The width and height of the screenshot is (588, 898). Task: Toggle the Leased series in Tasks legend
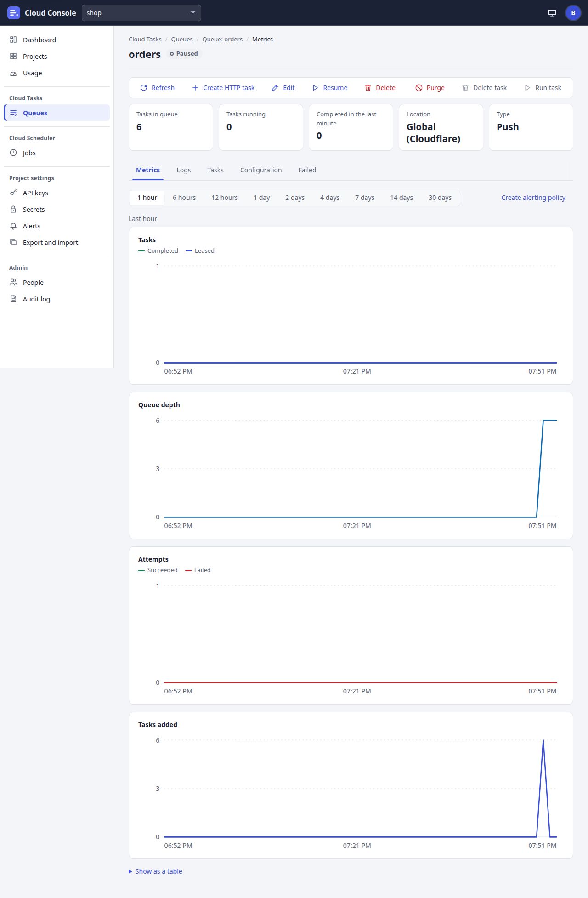[x=200, y=251]
